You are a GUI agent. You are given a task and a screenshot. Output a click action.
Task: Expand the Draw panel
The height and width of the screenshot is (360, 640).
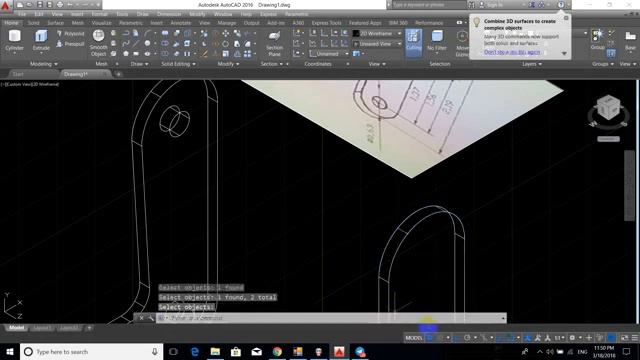pos(140,64)
